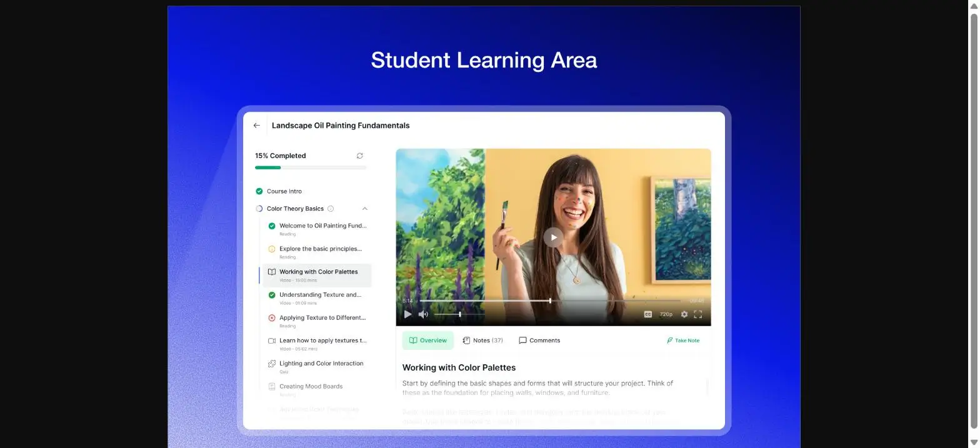The width and height of the screenshot is (980, 448).
Task: Switch to the Notes (37) tab
Action: (482, 341)
